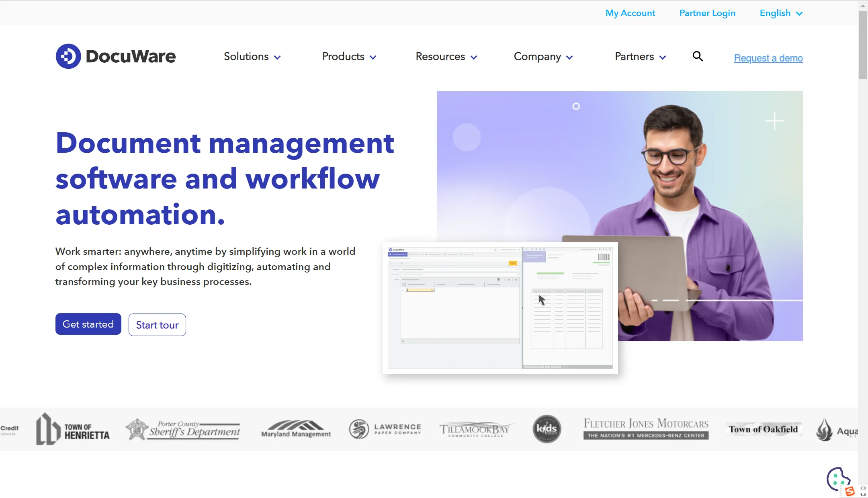The image size is (868, 498).
Task: Open the Company navigation menu
Action: pyautogui.click(x=543, y=57)
